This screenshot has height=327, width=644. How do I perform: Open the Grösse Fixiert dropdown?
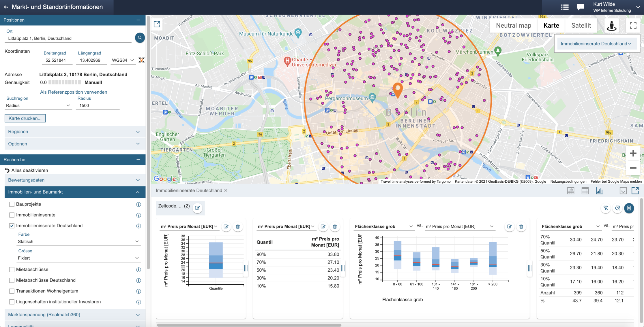(78, 258)
